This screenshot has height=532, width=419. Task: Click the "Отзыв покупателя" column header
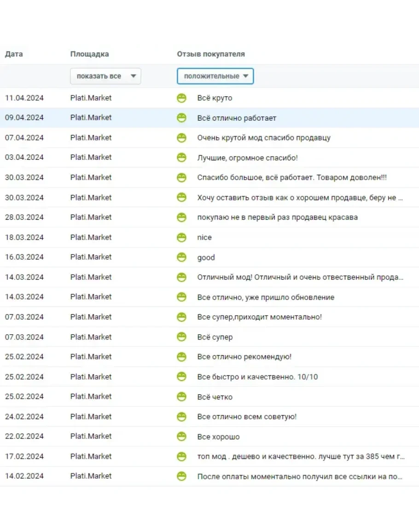pyautogui.click(x=211, y=54)
